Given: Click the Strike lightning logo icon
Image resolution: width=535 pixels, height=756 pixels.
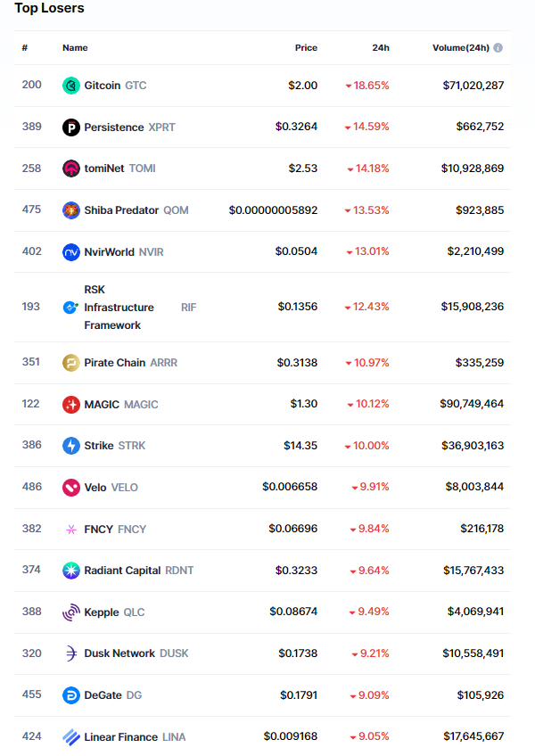Looking at the screenshot, I should [71, 446].
